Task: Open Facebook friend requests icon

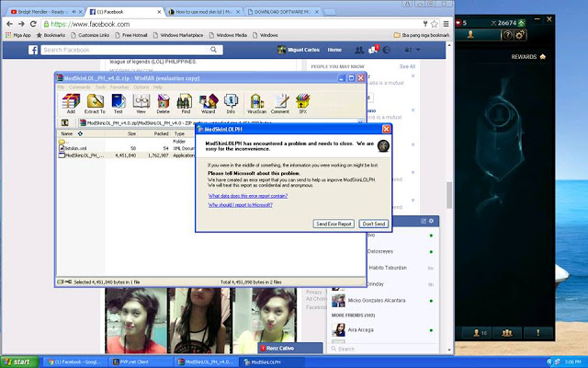Action: pos(359,50)
